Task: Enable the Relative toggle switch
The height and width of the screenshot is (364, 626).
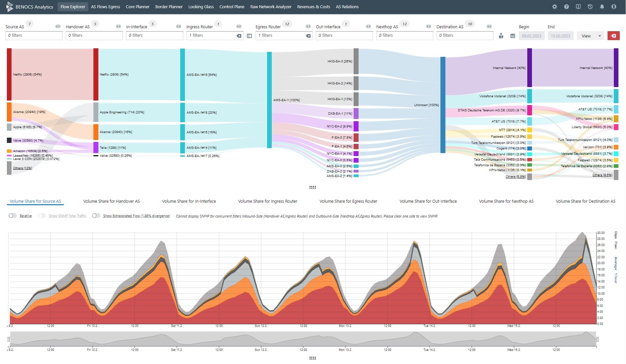Action: click(x=13, y=216)
